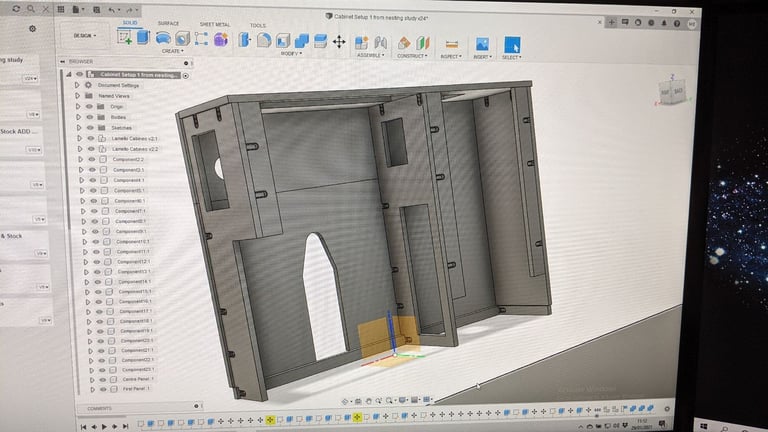768x432 pixels.
Task: Open the Inspect dropdown menu
Action: pos(451,57)
